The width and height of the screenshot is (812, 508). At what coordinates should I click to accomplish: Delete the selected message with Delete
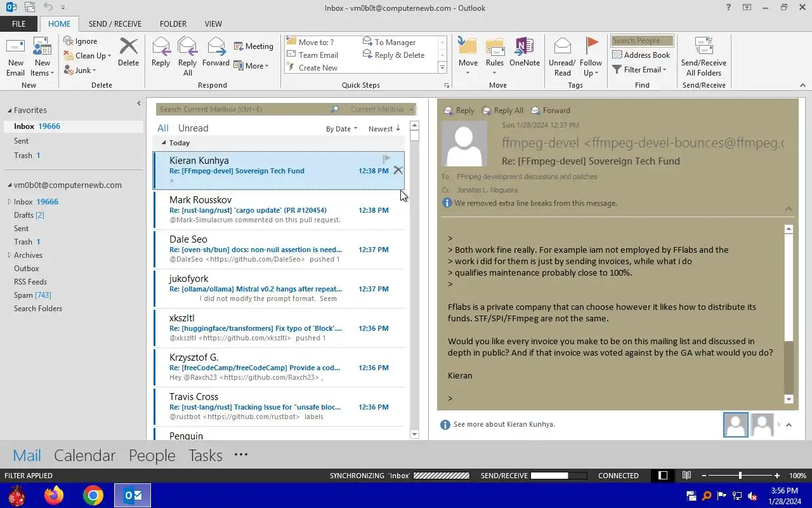click(x=128, y=52)
